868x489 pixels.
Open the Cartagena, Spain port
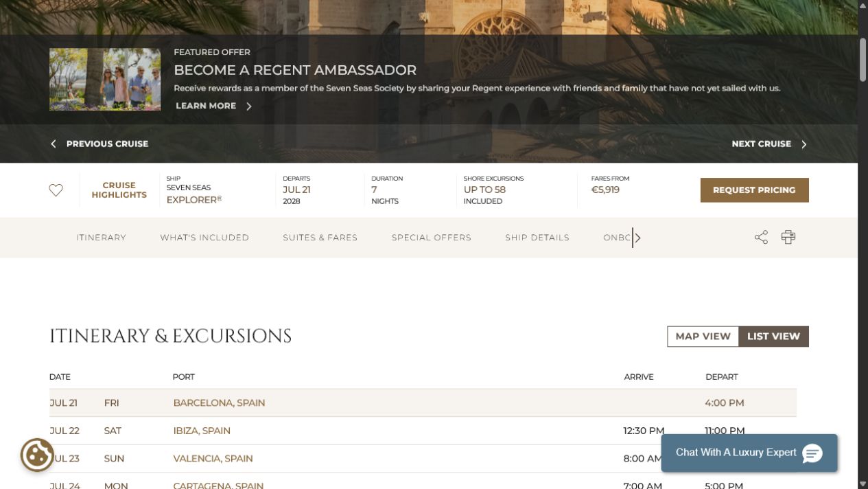tap(218, 485)
